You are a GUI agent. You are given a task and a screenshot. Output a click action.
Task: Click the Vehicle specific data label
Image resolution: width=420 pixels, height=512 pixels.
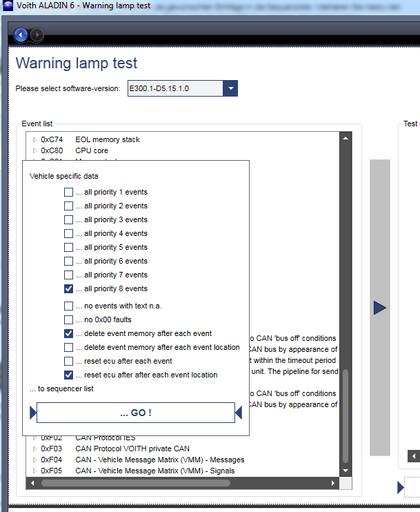(x=63, y=176)
